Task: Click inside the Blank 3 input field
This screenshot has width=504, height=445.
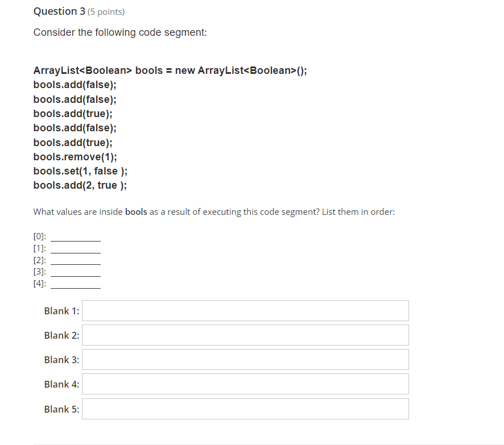Action: point(245,359)
